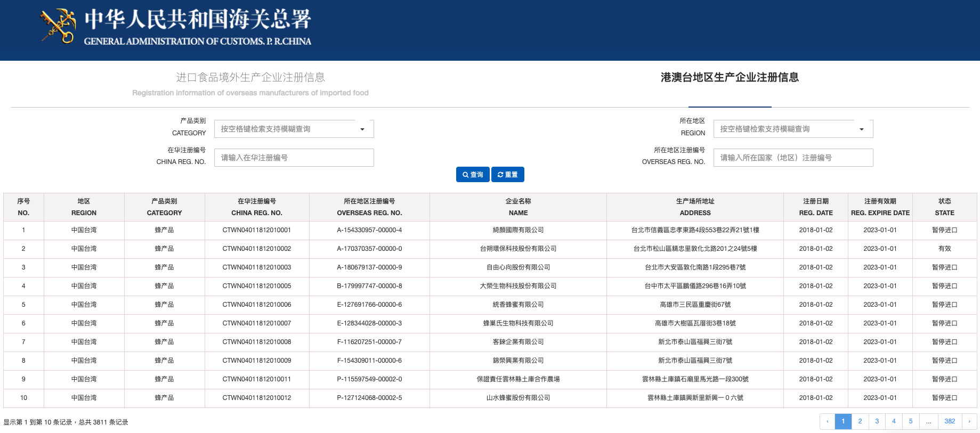Click the CHINA REG. NO. column header
The image size is (980, 433).
[x=257, y=207]
